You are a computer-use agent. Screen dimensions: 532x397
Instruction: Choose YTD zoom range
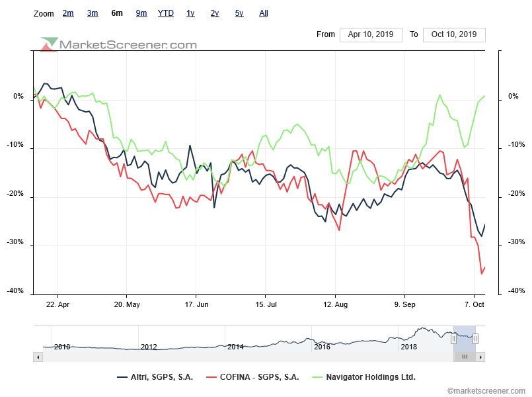[166, 13]
